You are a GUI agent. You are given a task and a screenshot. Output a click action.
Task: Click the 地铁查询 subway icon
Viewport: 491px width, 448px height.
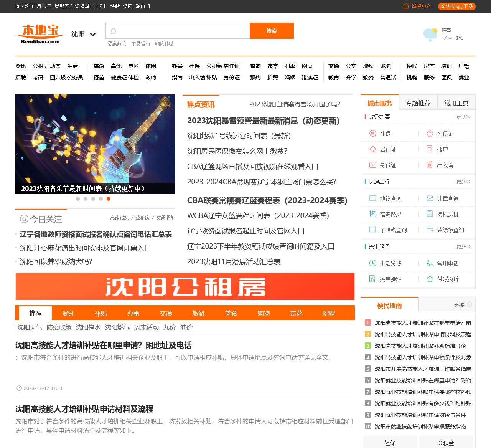tap(372, 198)
